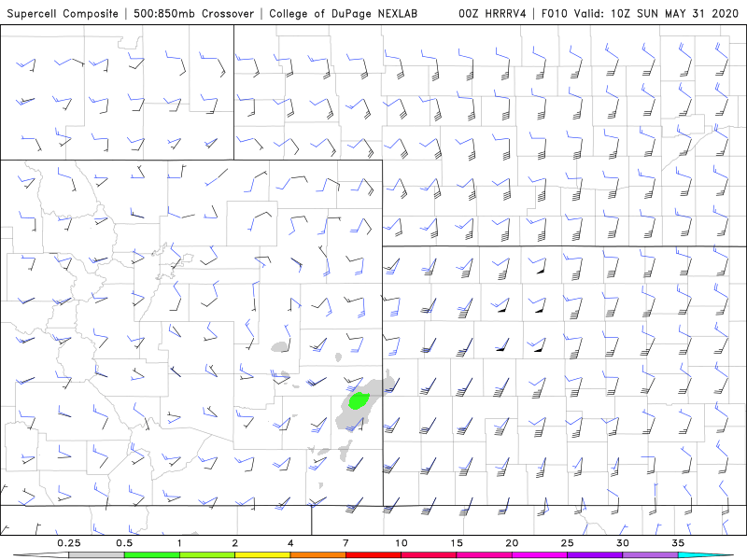Click the legend value 25
Screen dimensions: 747x560
tap(567, 543)
